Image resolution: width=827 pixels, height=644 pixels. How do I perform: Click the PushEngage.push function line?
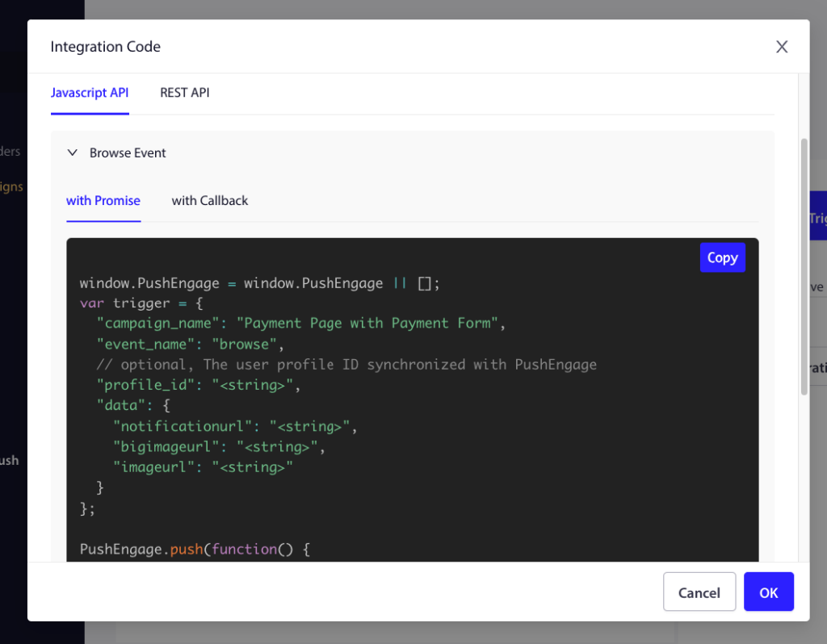tap(195, 549)
